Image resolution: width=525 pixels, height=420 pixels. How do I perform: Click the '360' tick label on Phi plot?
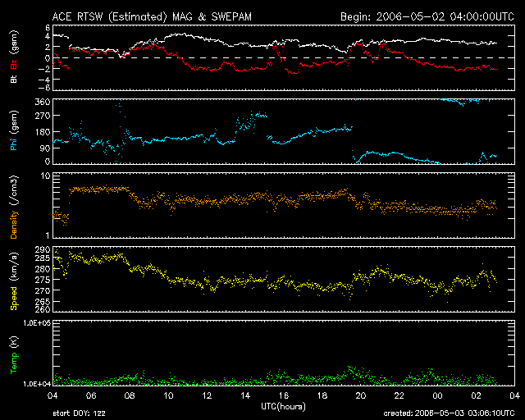pyautogui.click(x=42, y=102)
